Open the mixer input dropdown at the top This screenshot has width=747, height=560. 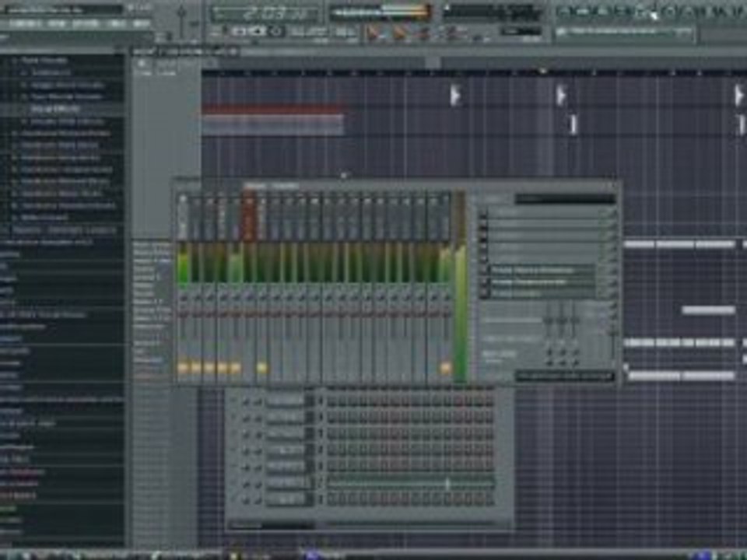click(565, 199)
